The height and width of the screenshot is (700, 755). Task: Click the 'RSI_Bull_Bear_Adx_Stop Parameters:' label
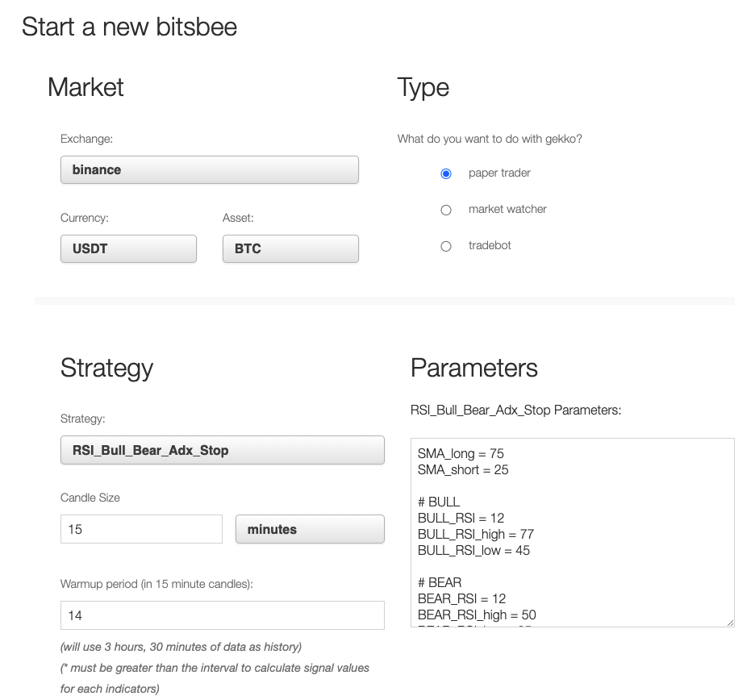click(x=515, y=410)
